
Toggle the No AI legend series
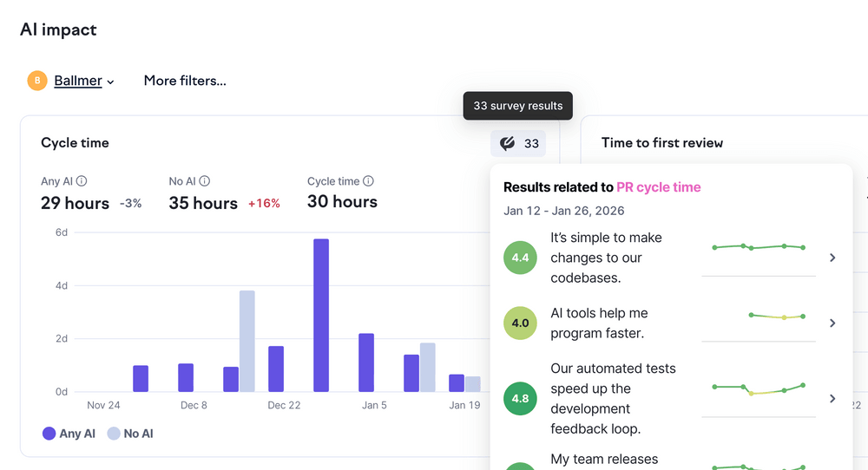[x=130, y=434]
